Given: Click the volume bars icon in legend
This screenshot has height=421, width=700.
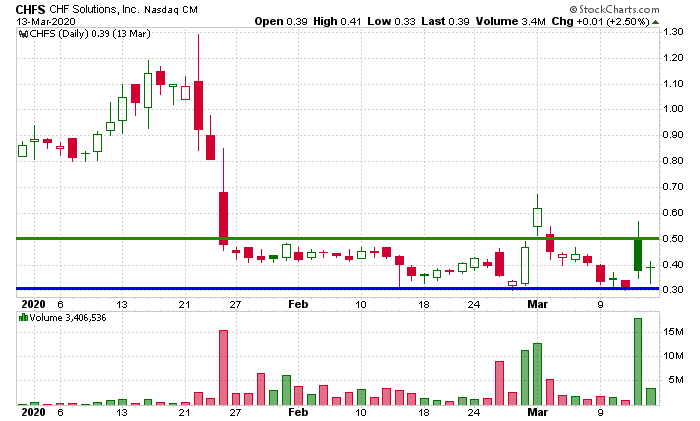Looking at the screenshot, I should pos(23,318).
